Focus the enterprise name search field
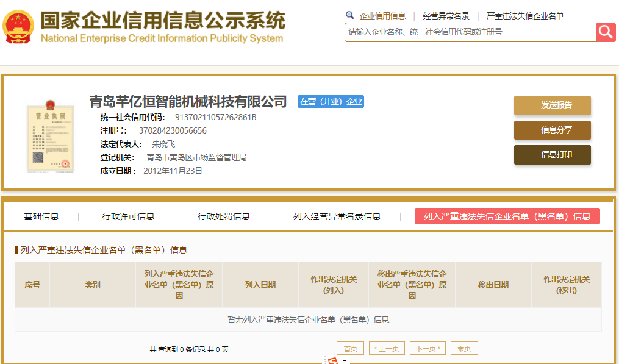 pyautogui.click(x=470, y=32)
